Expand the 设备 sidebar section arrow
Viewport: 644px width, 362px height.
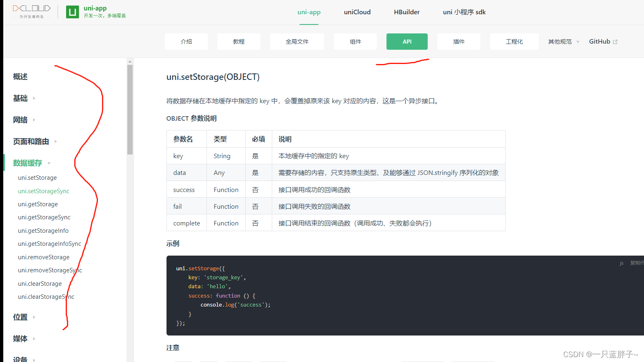click(x=34, y=360)
